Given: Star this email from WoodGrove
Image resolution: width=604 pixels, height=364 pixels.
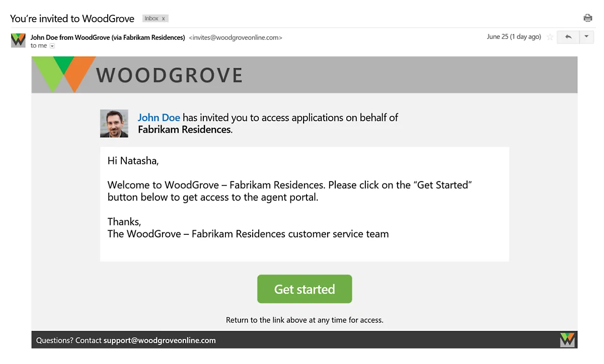Looking at the screenshot, I should click(x=550, y=37).
